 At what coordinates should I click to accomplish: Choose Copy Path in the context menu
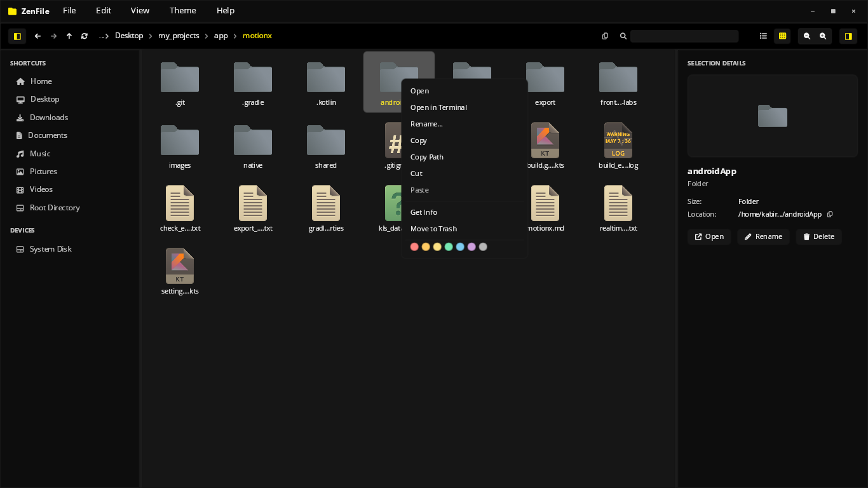point(465,157)
